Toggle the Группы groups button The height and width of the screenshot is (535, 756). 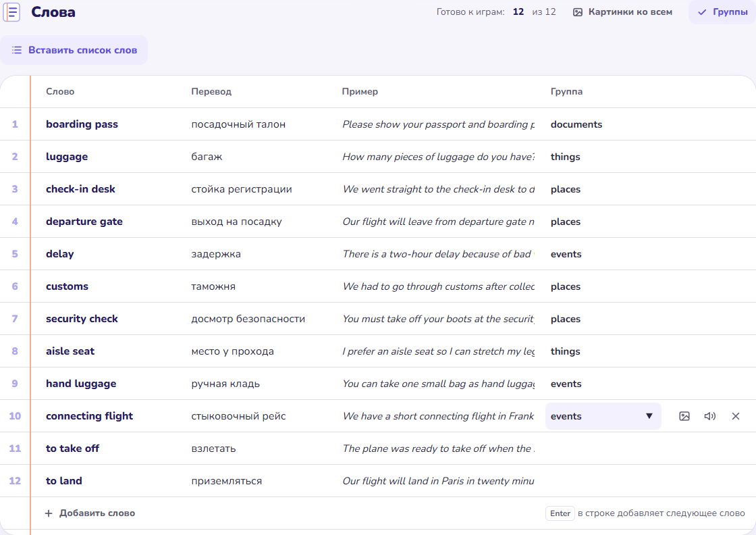coord(722,12)
